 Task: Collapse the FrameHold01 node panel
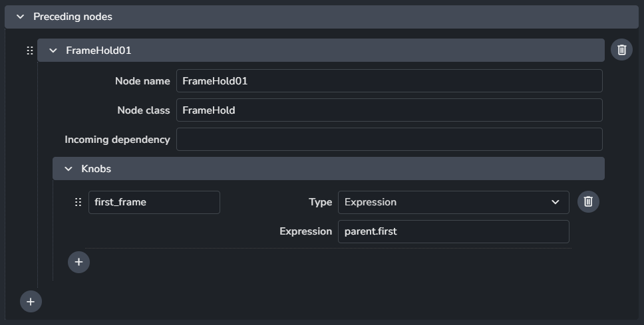[53, 51]
